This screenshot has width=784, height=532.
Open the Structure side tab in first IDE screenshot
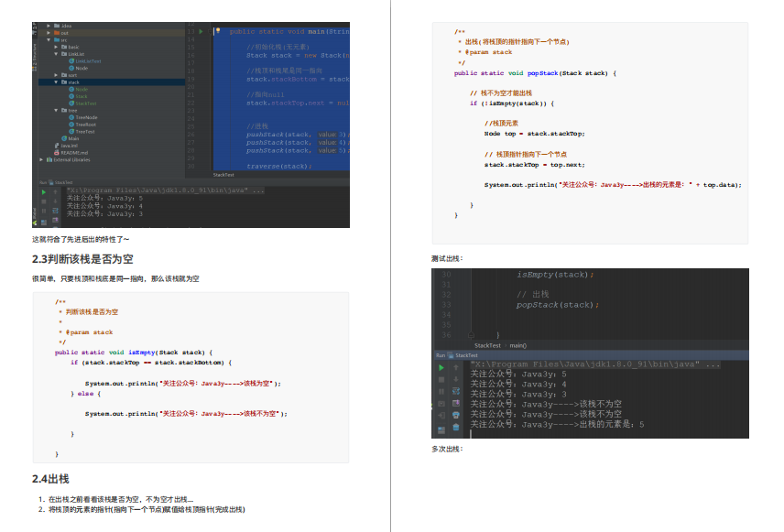35,58
